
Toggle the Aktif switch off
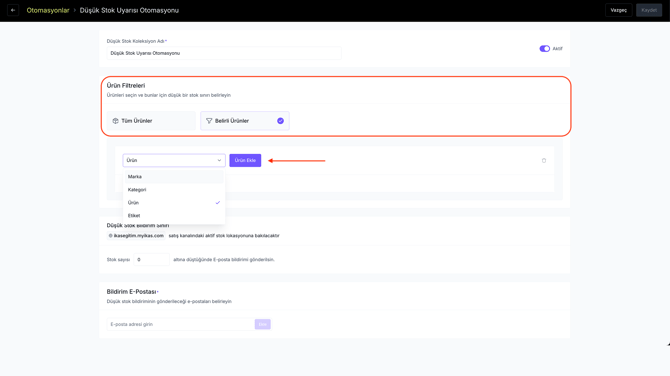tap(544, 49)
